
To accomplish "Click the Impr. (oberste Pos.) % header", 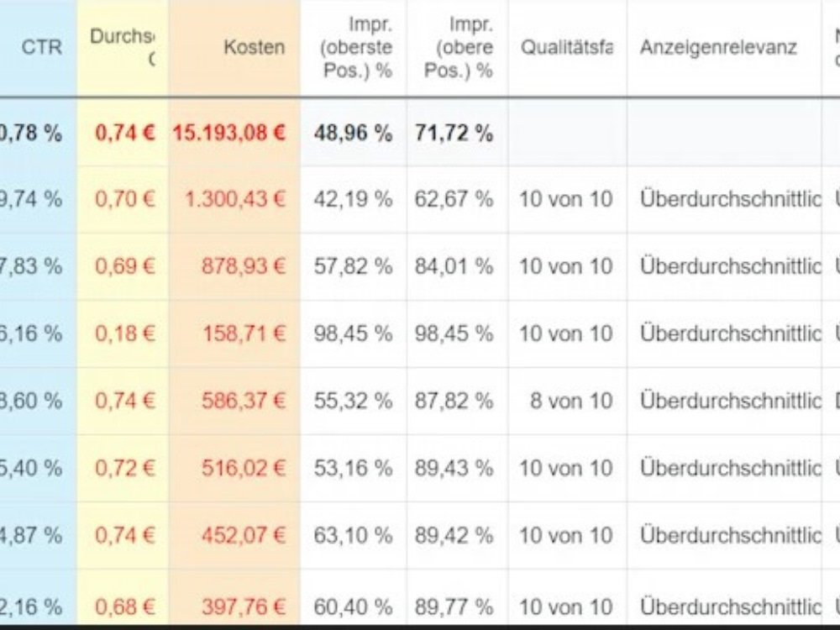I will pyautogui.click(x=356, y=47).
